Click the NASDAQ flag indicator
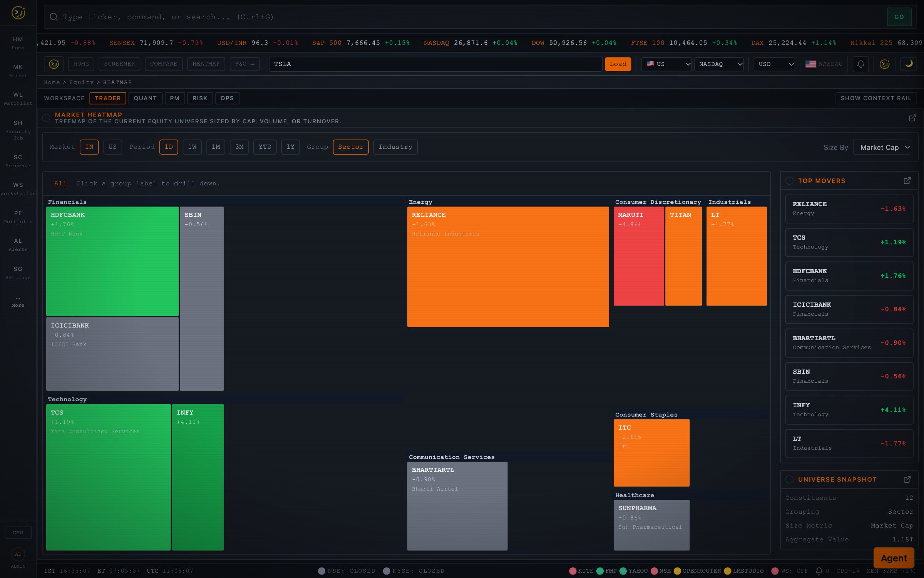The image size is (924, 578). tap(824, 64)
